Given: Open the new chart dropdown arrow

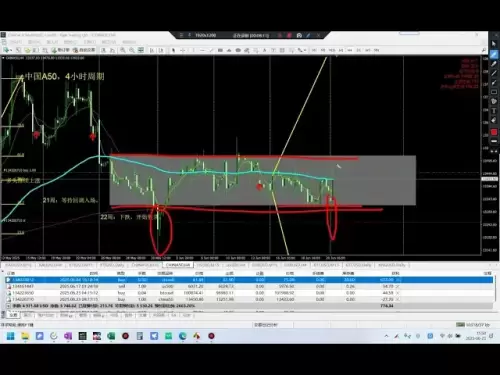Looking at the screenshot, I should click(x=11, y=50).
